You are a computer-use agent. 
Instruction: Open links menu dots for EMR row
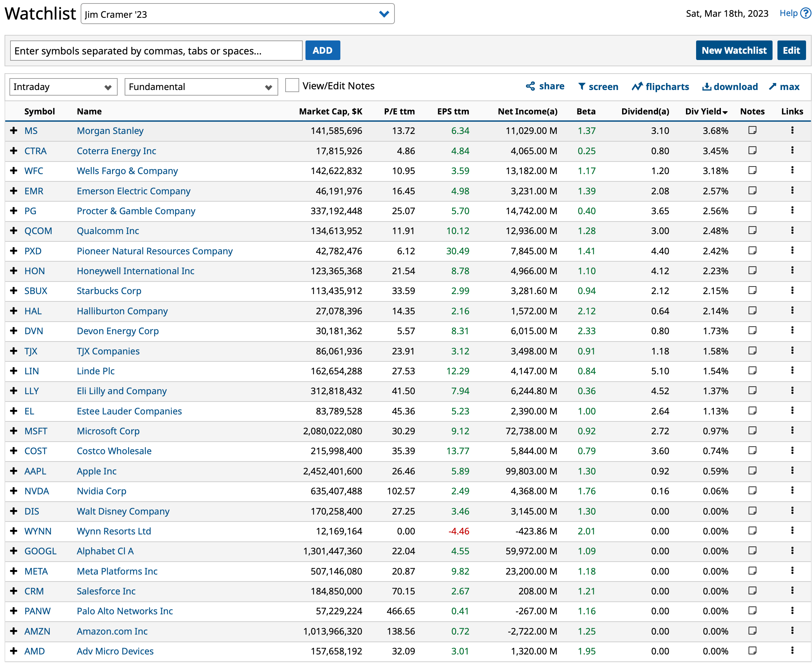click(x=792, y=190)
